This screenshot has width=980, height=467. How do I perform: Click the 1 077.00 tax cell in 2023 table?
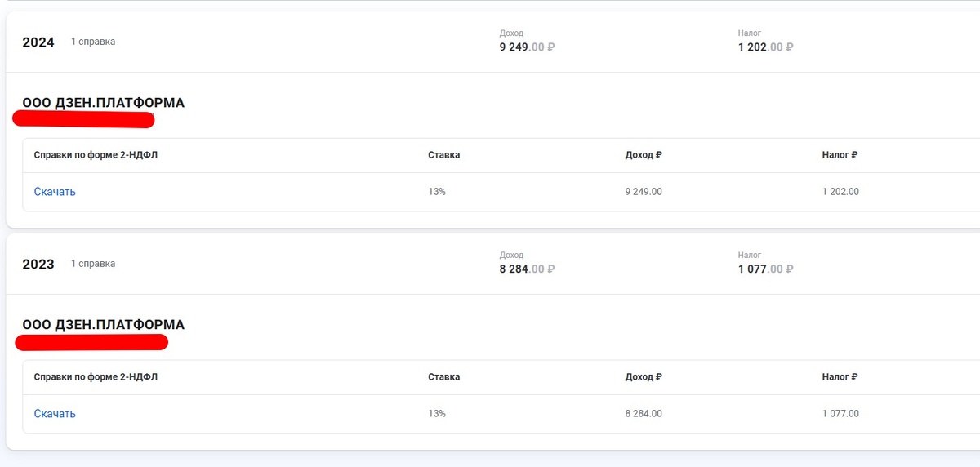(x=840, y=414)
